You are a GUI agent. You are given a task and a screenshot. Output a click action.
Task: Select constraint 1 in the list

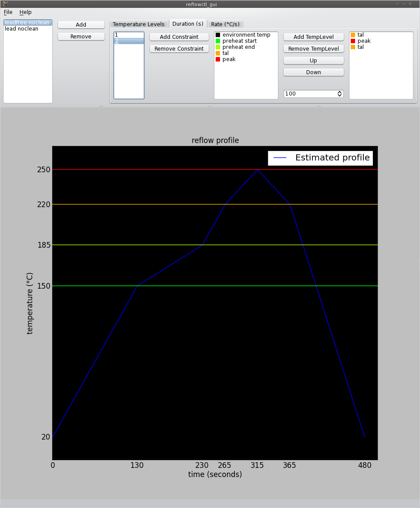point(129,35)
